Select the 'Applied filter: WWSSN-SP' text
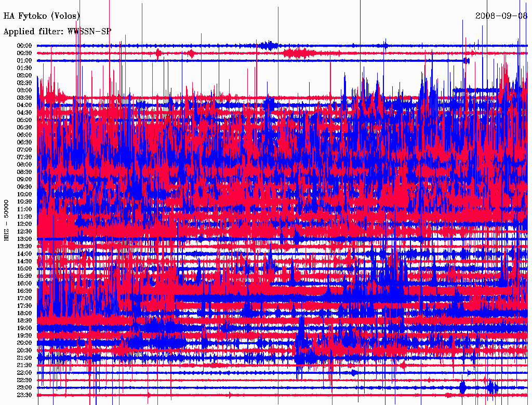The height and width of the screenshot is (405, 532). pyautogui.click(x=57, y=32)
